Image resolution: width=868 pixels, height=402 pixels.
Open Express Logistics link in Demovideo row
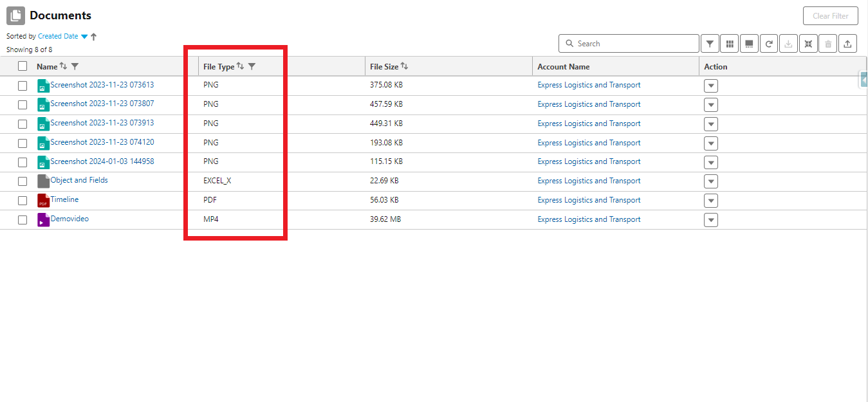point(589,219)
